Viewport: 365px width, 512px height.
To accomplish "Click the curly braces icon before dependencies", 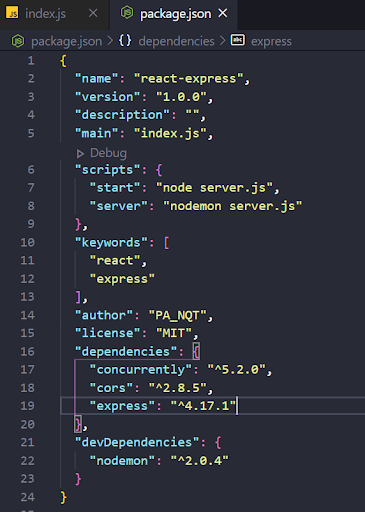I will pyautogui.click(x=125, y=41).
